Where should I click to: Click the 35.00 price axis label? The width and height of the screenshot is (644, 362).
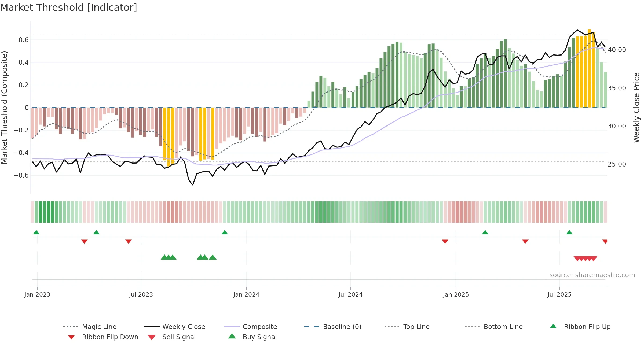(617, 88)
